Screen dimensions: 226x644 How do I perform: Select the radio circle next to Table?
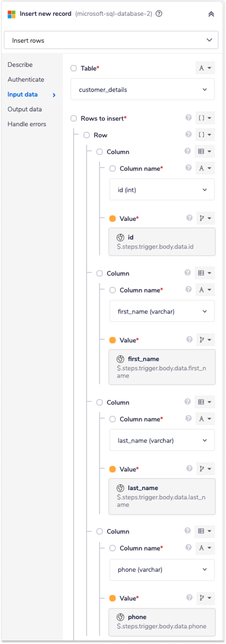(74, 68)
